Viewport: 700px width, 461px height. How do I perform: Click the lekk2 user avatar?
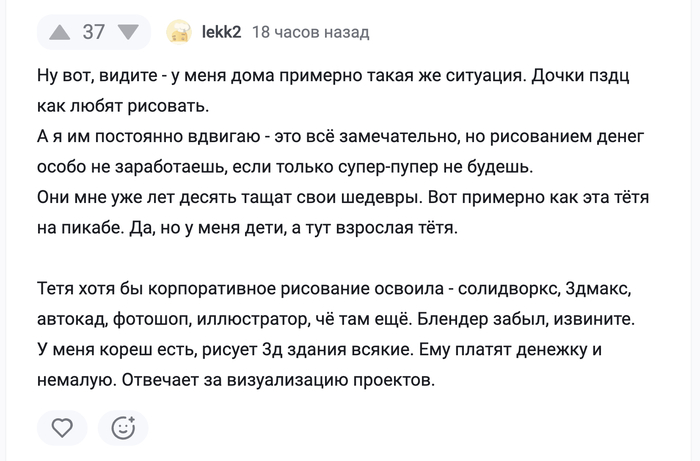click(x=180, y=32)
